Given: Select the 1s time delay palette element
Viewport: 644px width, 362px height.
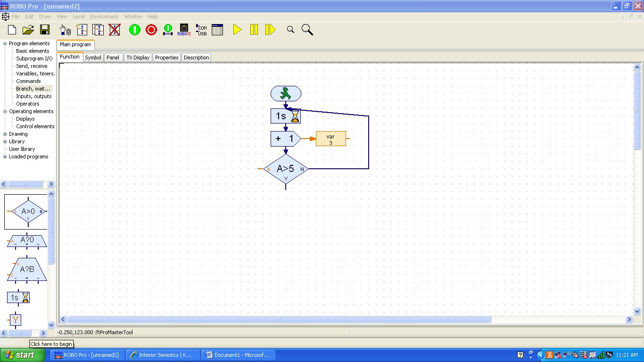Looking at the screenshot, I should click(x=18, y=297).
